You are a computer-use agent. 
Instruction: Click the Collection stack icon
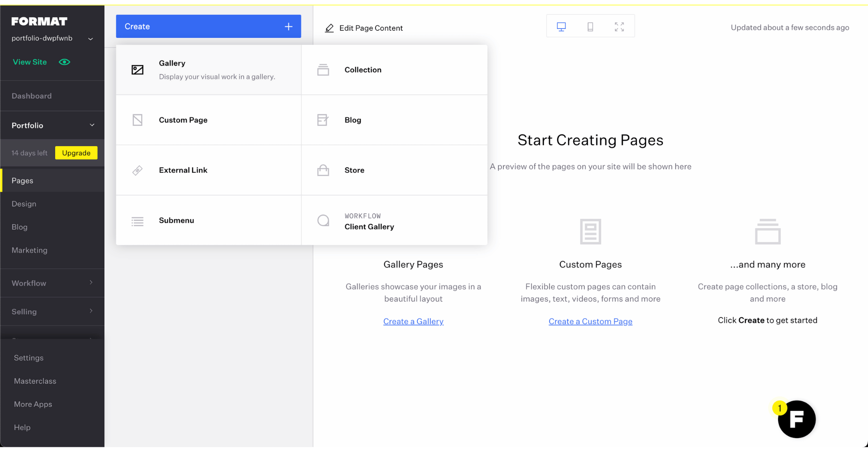pos(323,70)
